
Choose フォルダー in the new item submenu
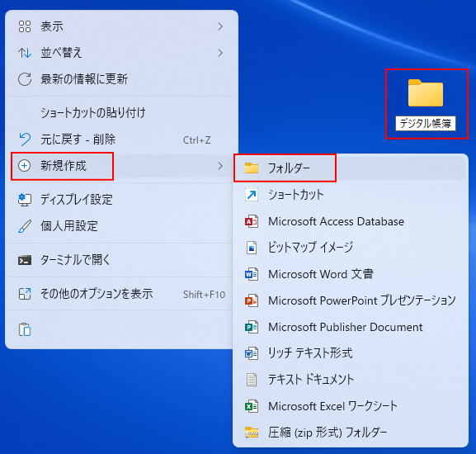click(x=350, y=168)
